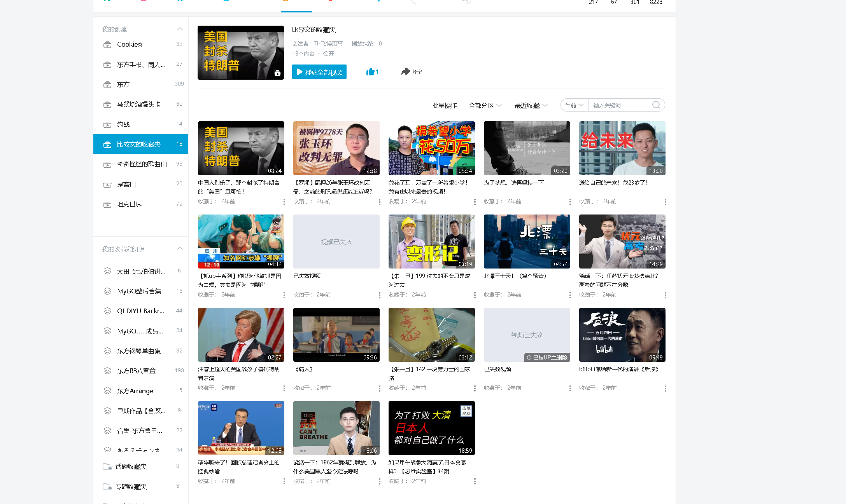Open more options for 后浪 video
Screen dimensions: 846x504
665,388
